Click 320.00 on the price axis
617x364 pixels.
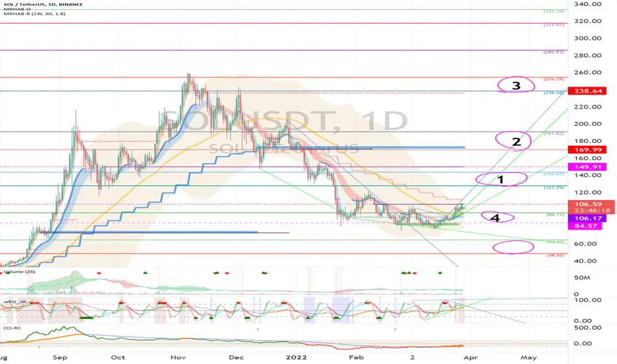[x=588, y=21]
